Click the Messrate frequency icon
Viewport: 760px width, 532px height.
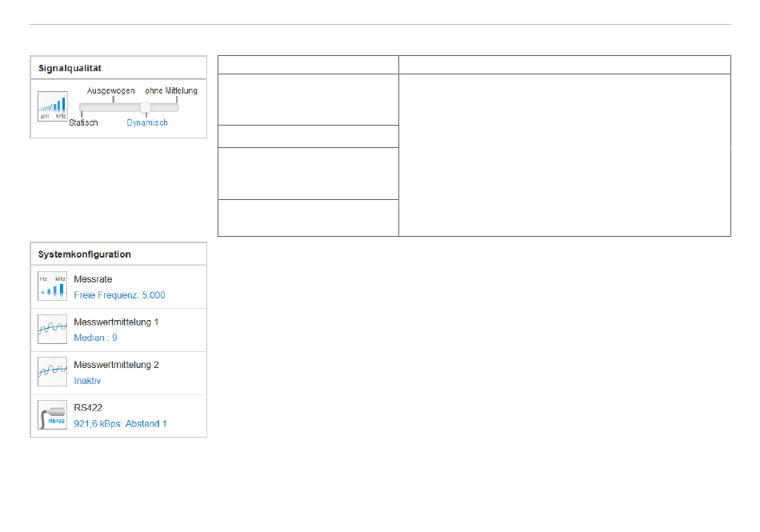coord(52,286)
